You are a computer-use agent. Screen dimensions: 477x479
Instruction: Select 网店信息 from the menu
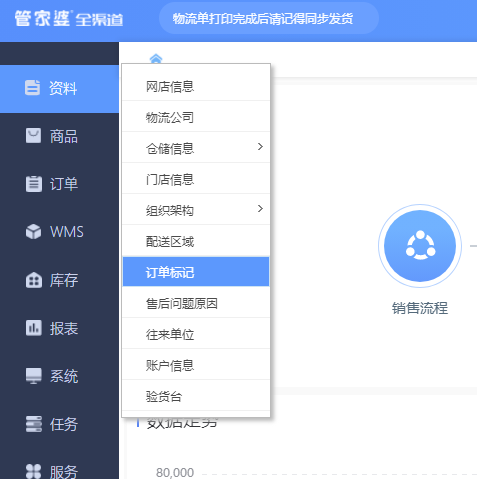pos(196,87)
